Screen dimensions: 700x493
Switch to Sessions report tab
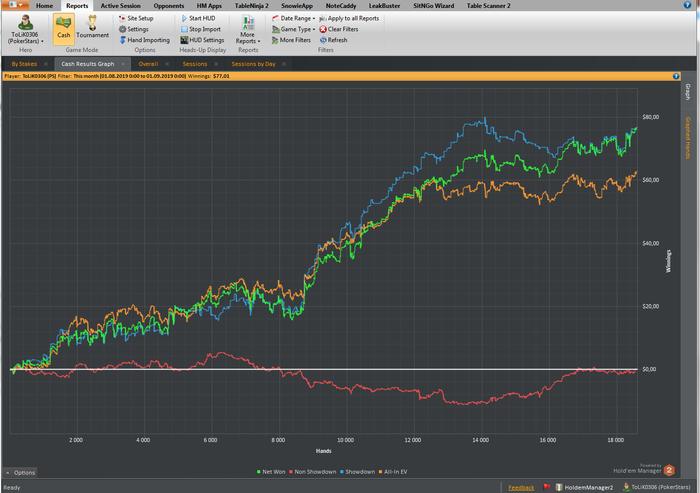(x=195, y=64)
